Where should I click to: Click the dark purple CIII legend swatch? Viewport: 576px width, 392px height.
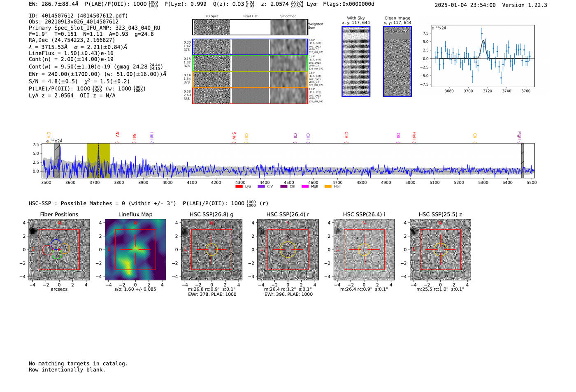(284, 186)
